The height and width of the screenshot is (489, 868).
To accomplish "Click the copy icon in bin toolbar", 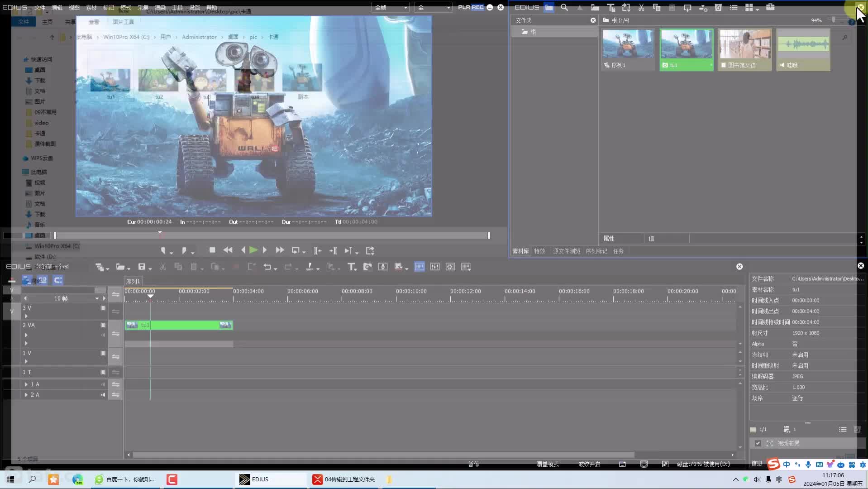I will [x=657, y=7].
